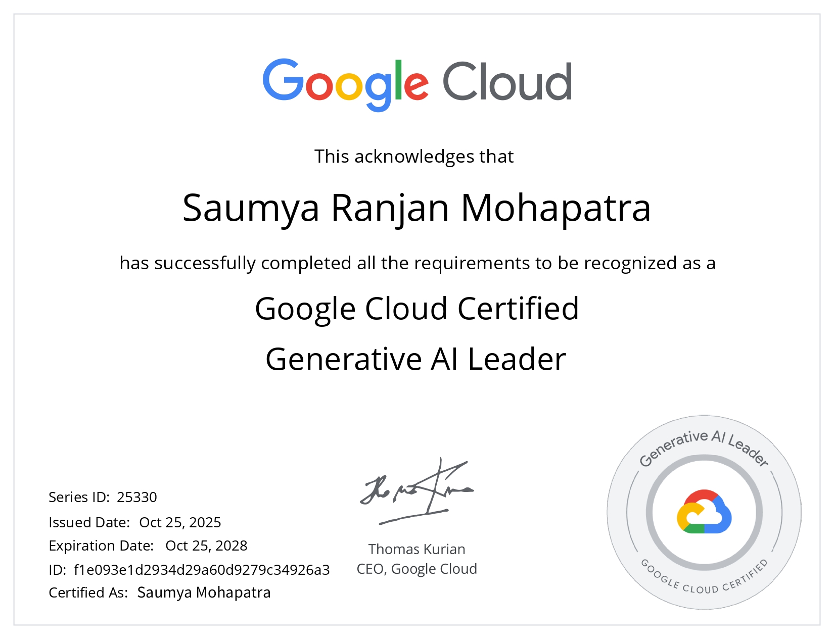Click the printed Thomas Kurian name
This screenshot has height=644, width=834.
coord(416,549)
